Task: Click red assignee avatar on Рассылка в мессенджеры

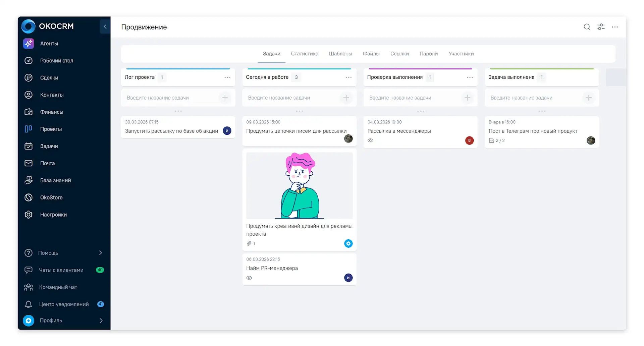Action: (470, 141)
